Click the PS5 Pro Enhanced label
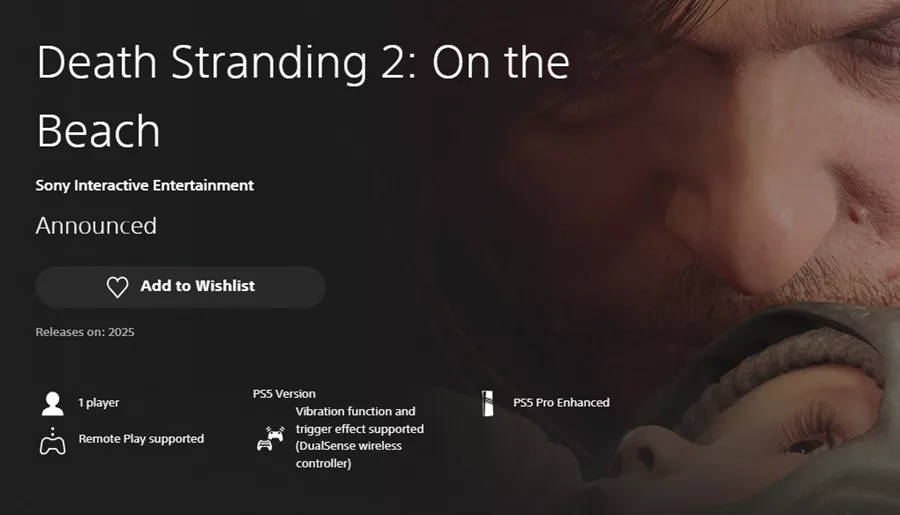900x515 pixels. (561, 402)
